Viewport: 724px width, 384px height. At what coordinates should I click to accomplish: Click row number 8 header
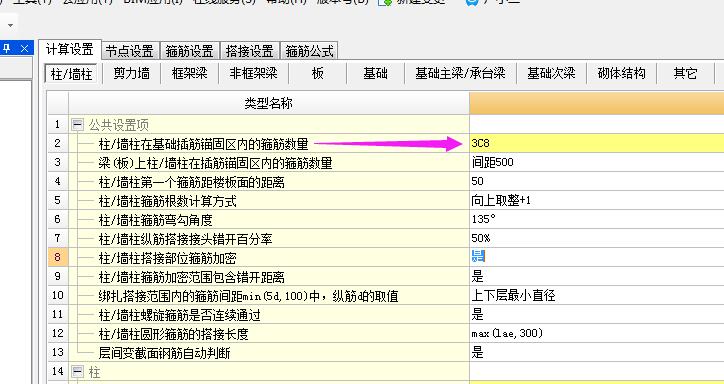tap(58, 257)
